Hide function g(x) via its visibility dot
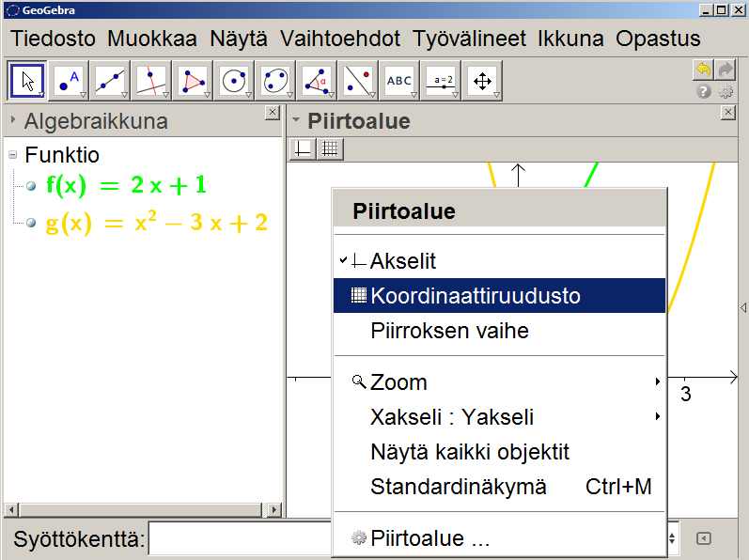749x560 pixels. tap(31, 223)
